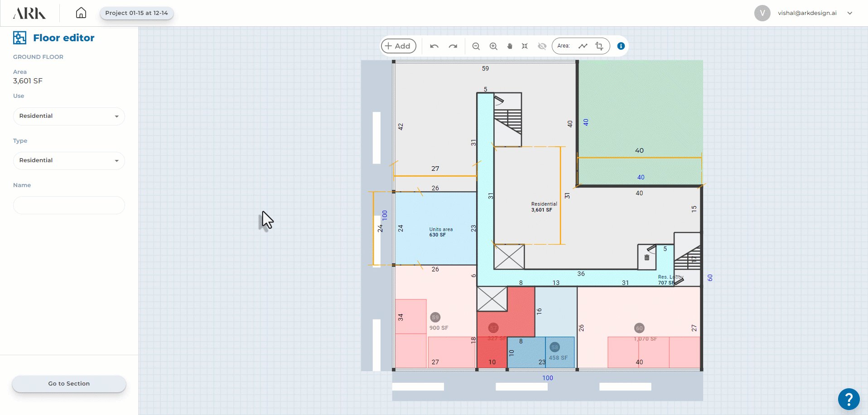868x415 pixels.
Task: Open the help question mark button
Action: coord(849,399)
